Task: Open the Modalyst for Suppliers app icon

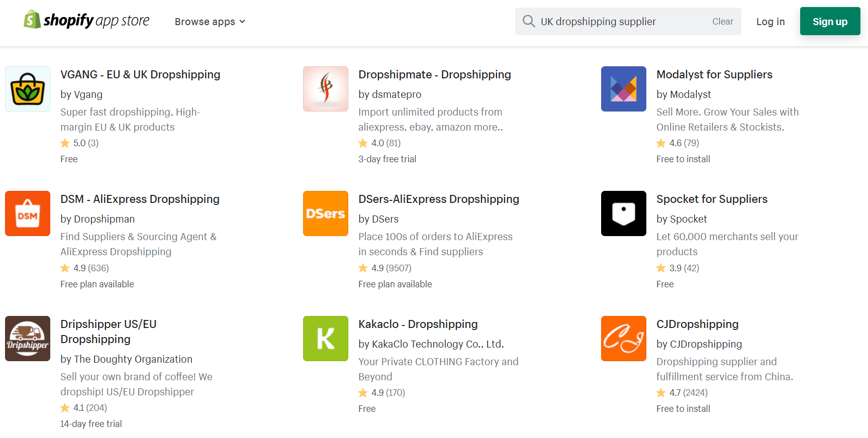Action: [624, 89]
